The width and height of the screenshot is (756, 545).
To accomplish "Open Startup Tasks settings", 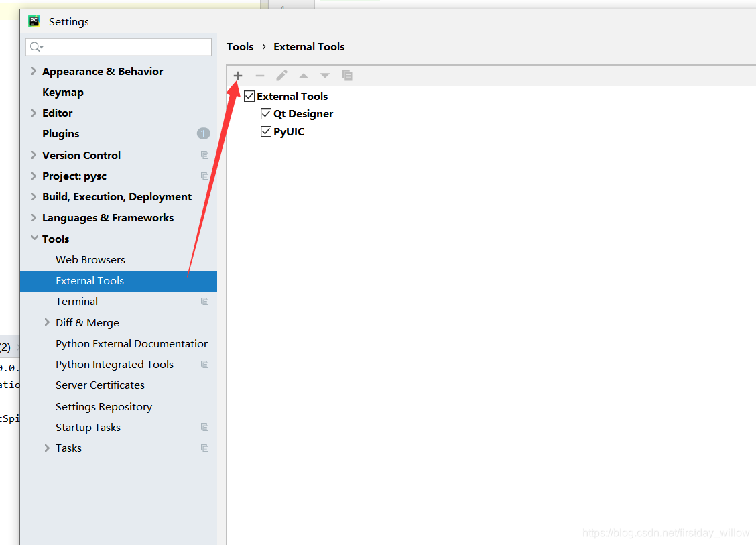I will click(x=88, y=427).
